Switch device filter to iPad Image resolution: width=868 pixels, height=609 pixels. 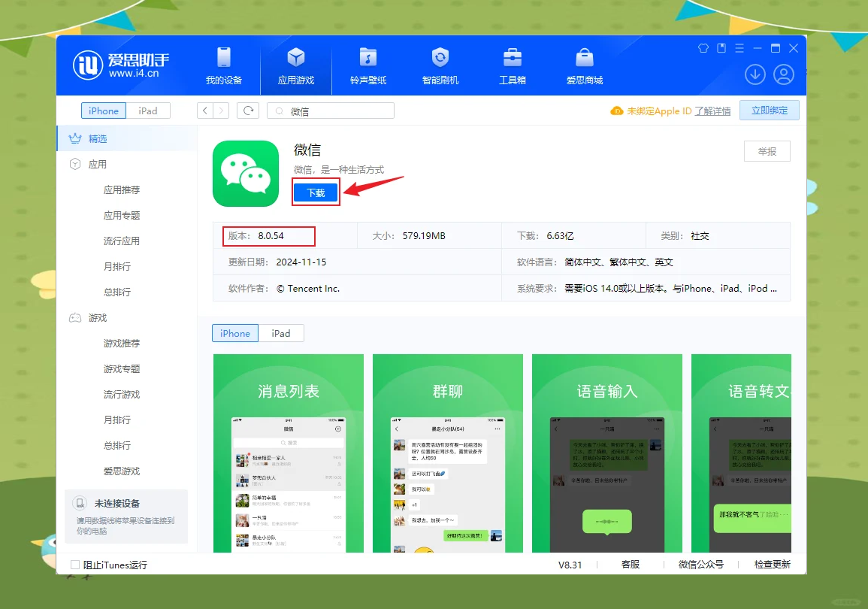149,110
